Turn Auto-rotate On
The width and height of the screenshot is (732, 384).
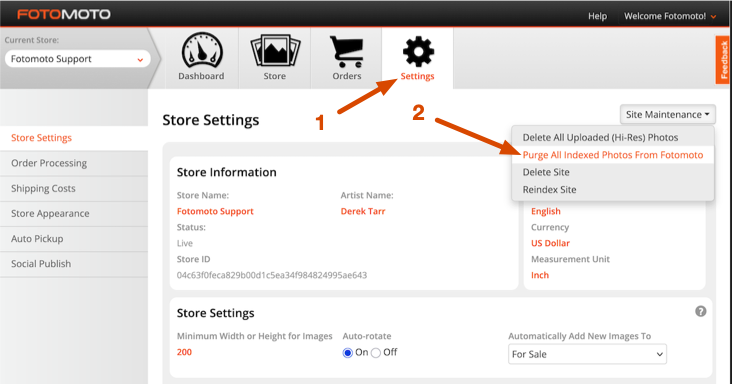347,353
